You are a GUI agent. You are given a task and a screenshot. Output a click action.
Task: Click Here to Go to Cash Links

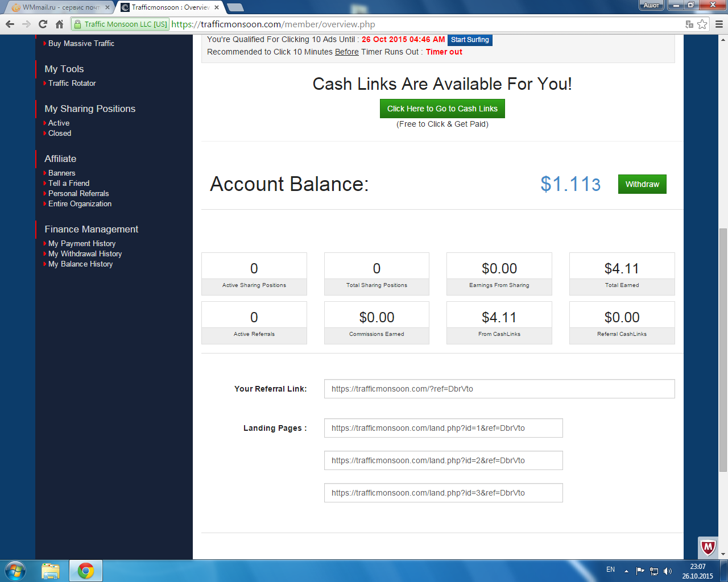point(442,109)
